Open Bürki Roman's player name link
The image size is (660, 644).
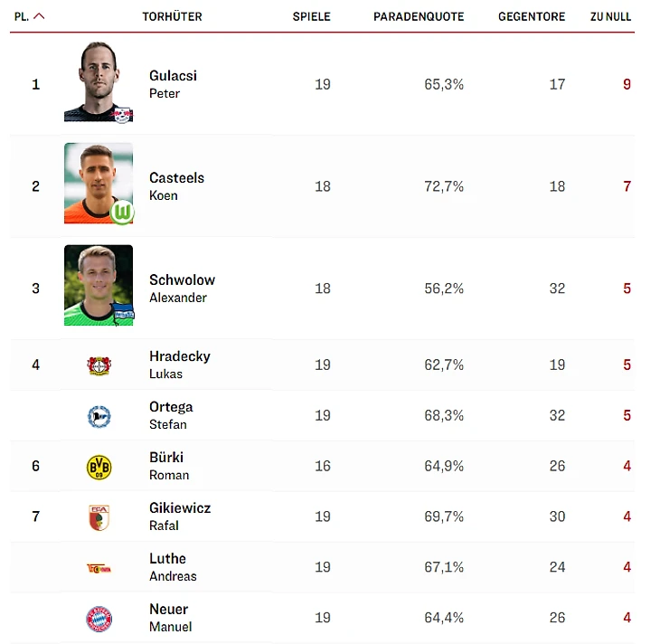[x=169, y=466]
